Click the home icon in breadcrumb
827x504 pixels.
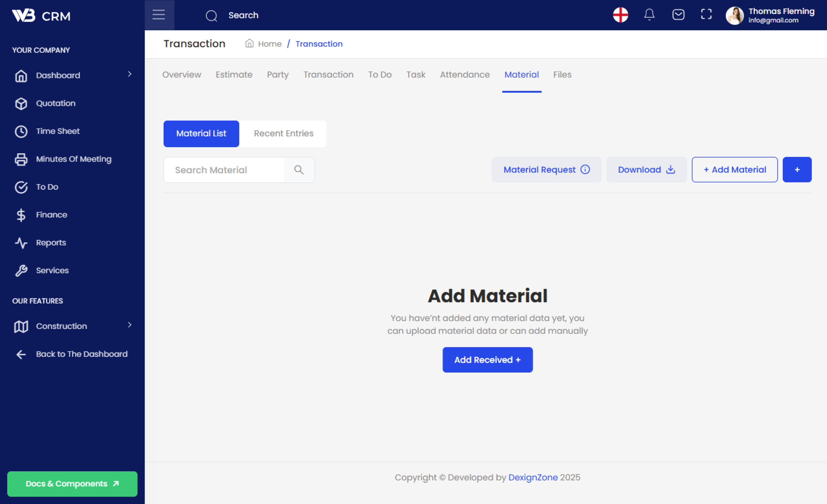point(249,43)
